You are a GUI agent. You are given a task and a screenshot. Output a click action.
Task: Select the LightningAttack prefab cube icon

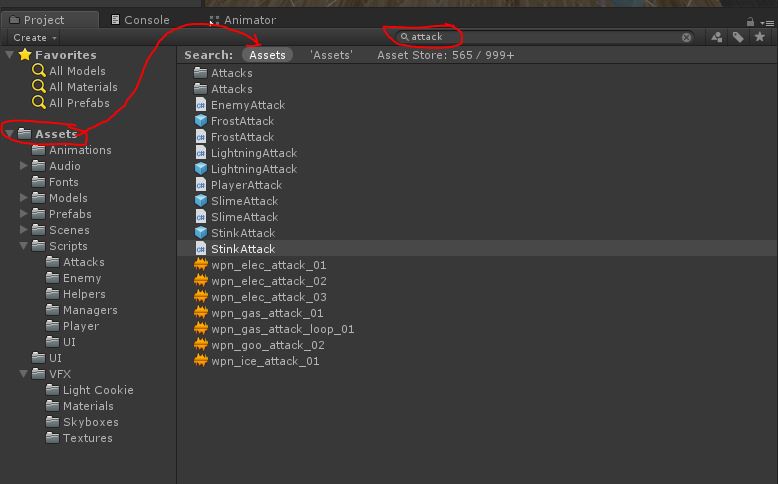pos(200,169)
